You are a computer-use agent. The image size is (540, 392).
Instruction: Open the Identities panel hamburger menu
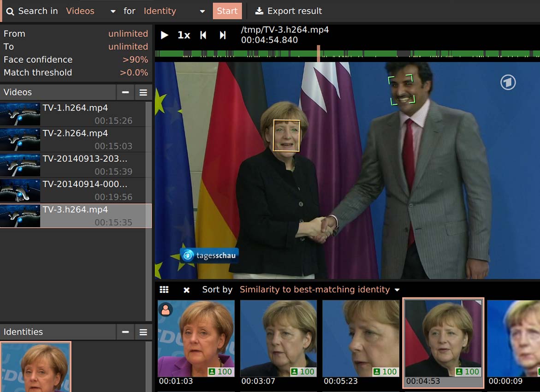tap(143, 332)
